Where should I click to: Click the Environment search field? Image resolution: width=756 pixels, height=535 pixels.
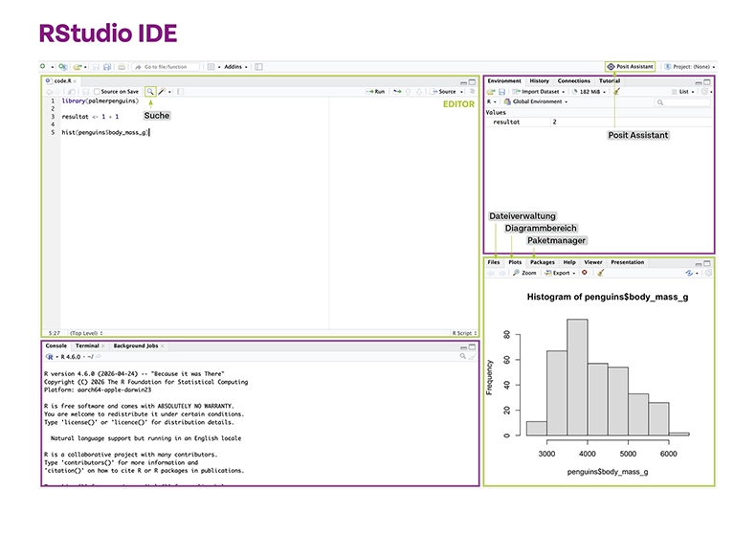point(682,102)
